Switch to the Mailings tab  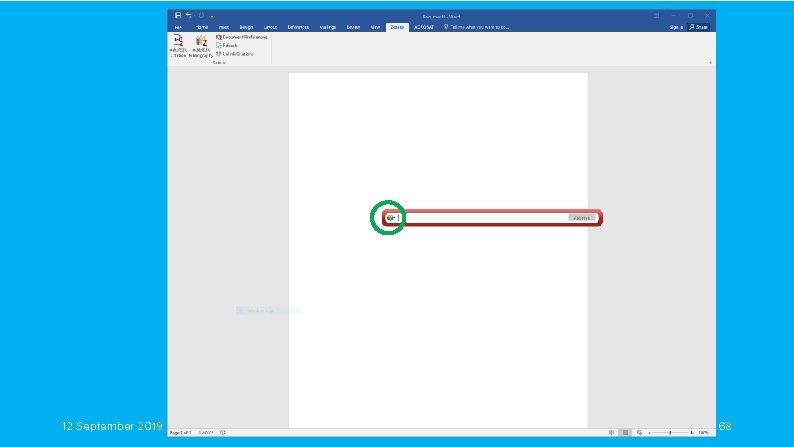(328, 27)
